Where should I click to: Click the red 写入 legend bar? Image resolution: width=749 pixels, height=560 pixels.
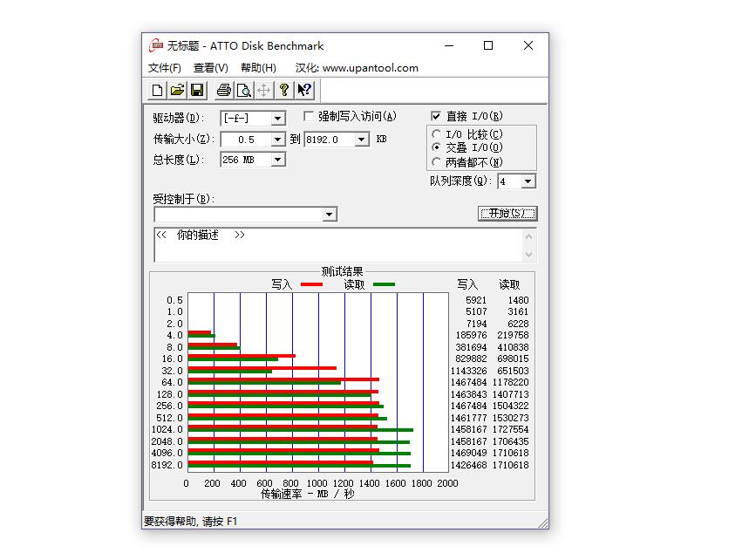pos(312,283)
